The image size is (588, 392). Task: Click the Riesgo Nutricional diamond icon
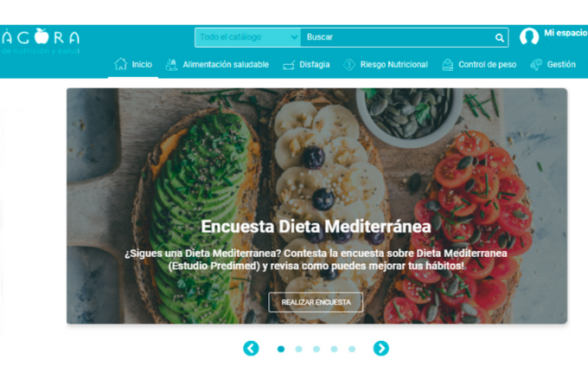(349, 65)
